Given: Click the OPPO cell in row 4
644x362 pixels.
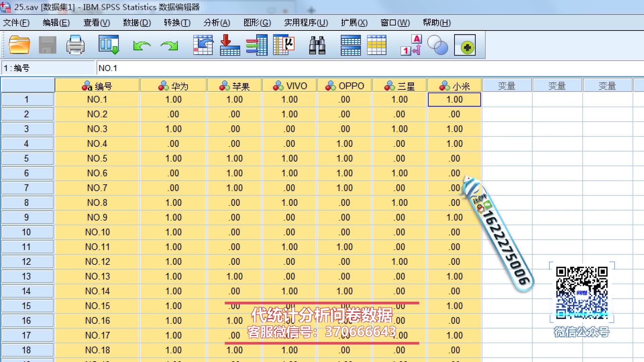Looking at the screenshot, I should pos(344,144).
